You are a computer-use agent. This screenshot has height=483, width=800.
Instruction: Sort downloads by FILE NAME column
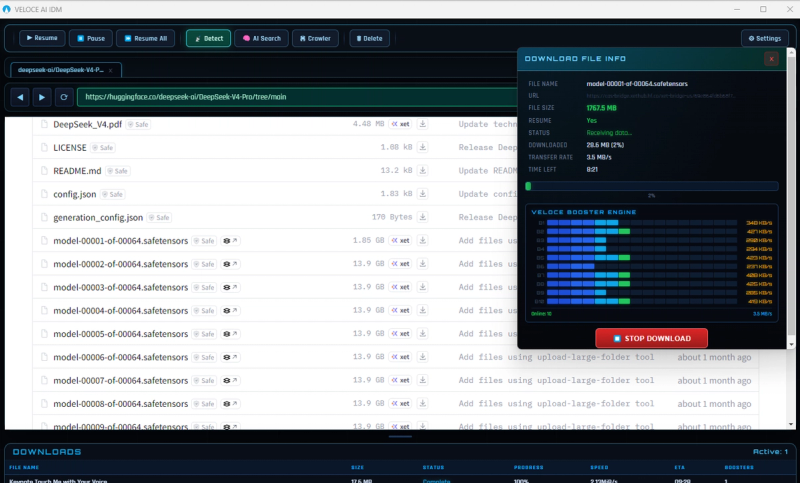[24, 467]
